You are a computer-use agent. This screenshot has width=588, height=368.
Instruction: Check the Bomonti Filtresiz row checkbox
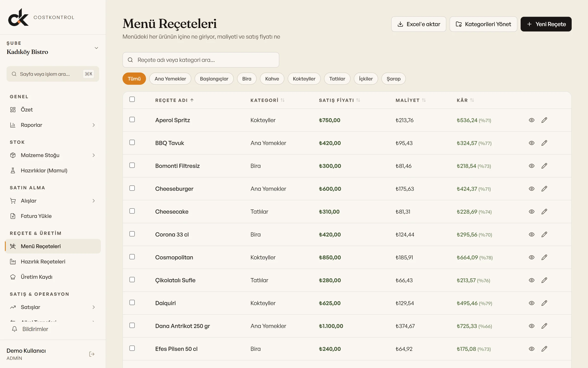tap(132, 165)
